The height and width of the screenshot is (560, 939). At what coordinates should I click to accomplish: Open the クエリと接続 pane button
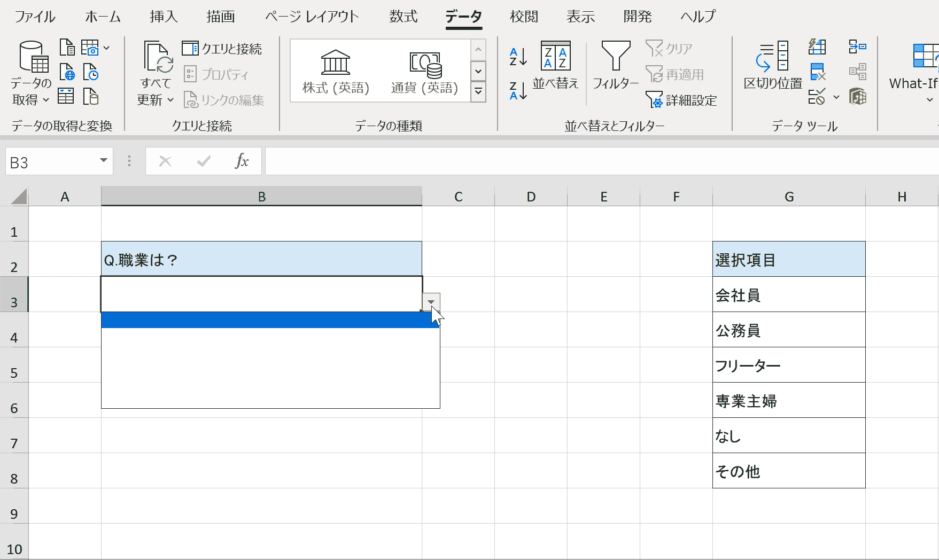[x=222, y=49]
